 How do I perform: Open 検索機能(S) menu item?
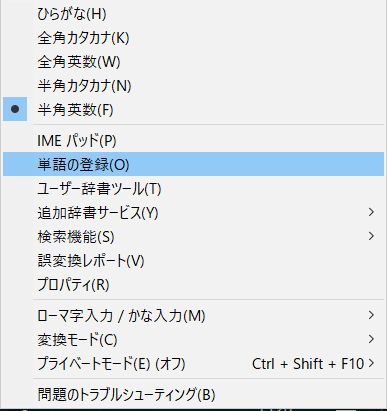tap(193, 237)
